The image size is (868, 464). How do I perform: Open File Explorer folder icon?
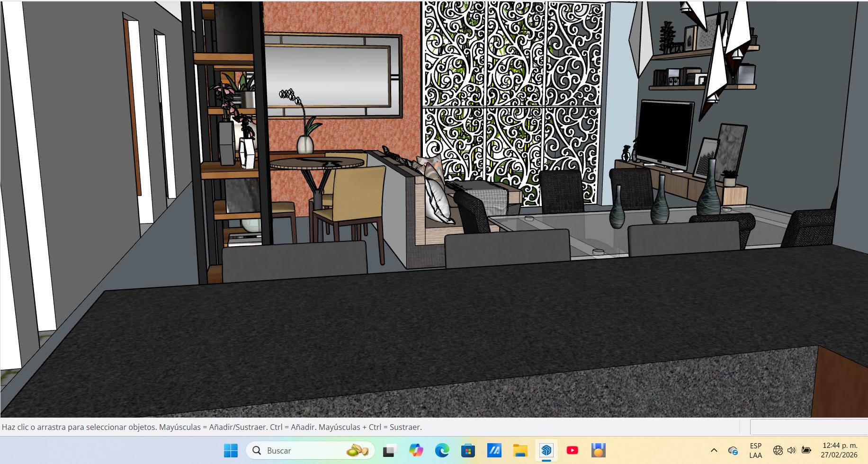520,450
